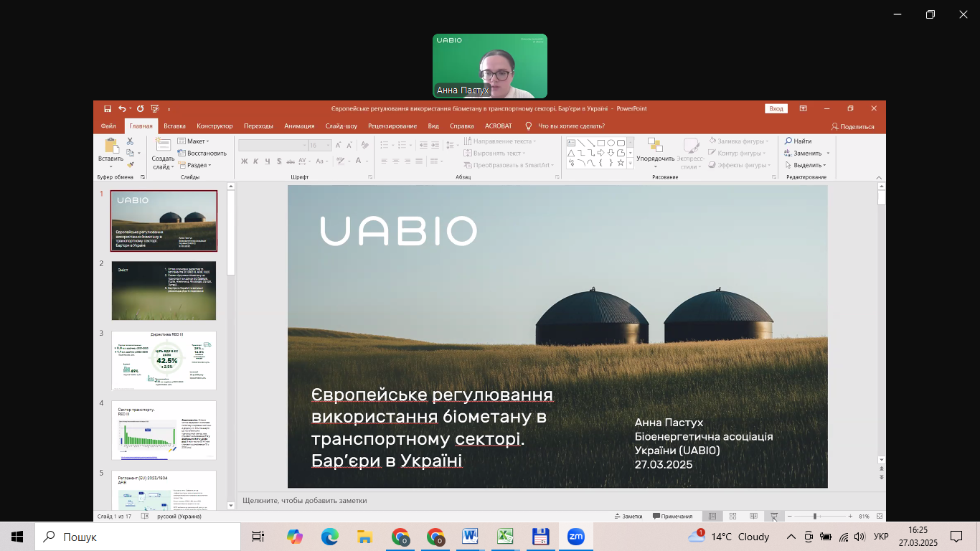Click the zoom slider handle in status bar

[x=814, y=516]
